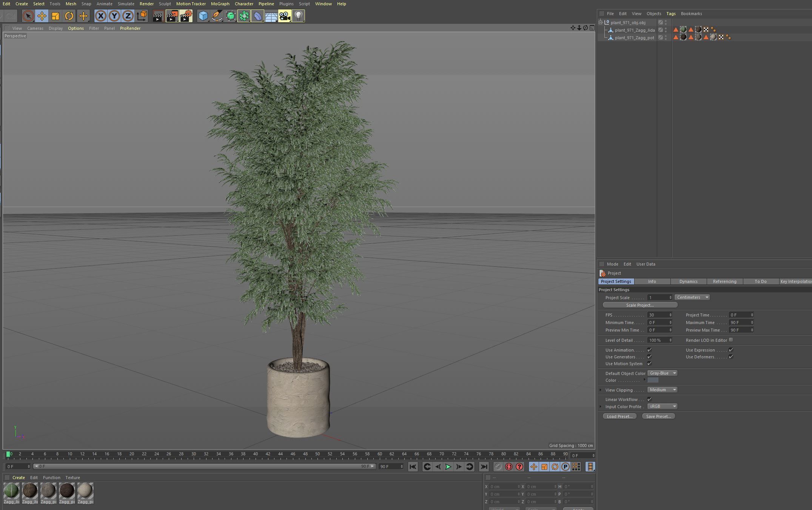Select the Move tool

42,16
